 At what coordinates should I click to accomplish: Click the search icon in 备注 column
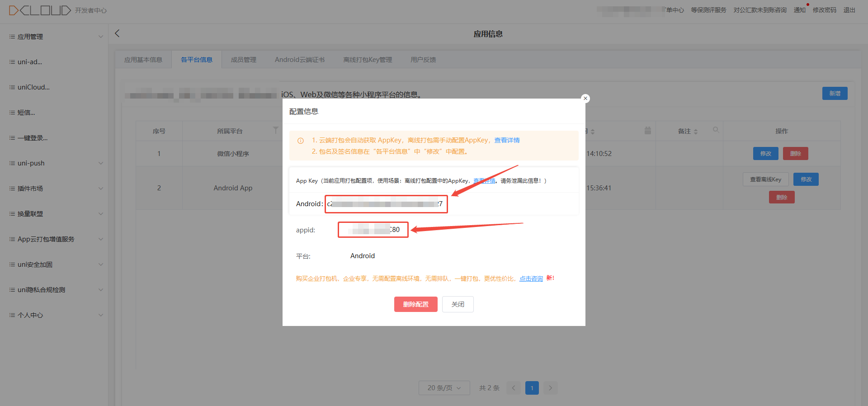(x=716, y=130)
